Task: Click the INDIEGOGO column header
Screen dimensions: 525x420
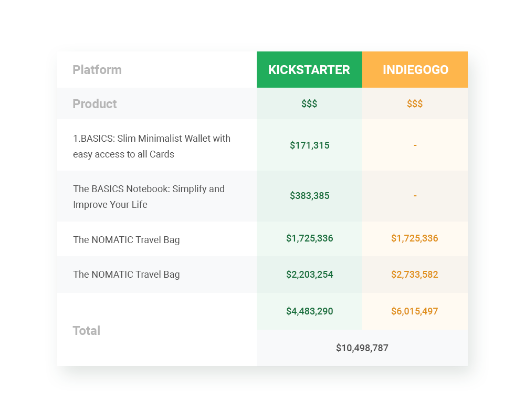Action: (x=415, y=70)
